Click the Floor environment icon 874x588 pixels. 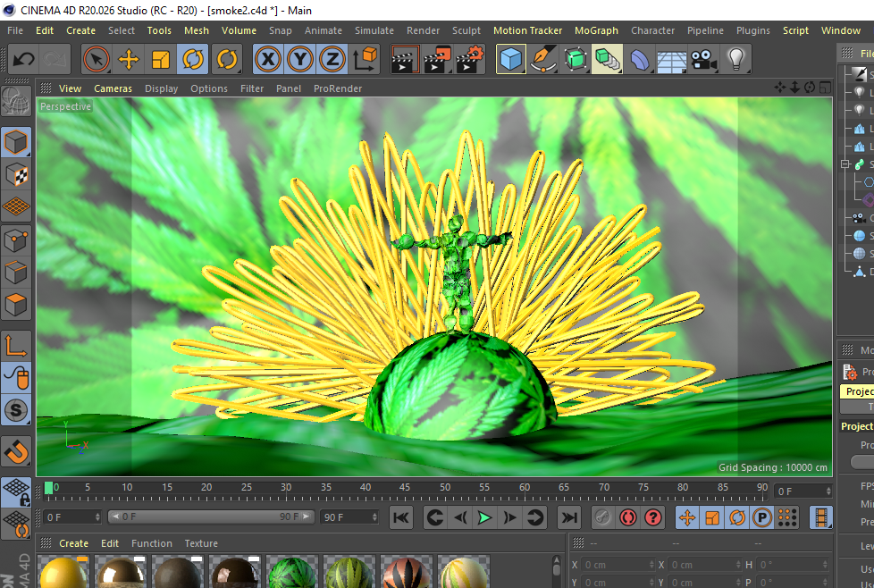(x=672, y=60)
